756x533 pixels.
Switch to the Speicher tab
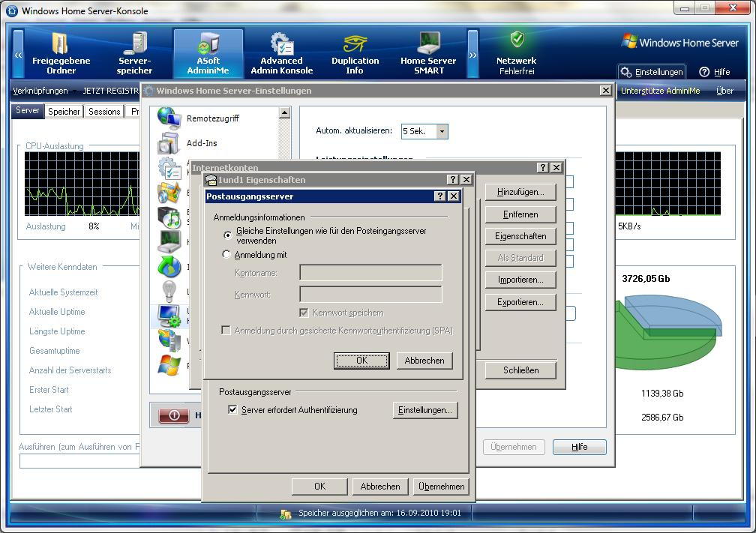[x=64, y=112]
